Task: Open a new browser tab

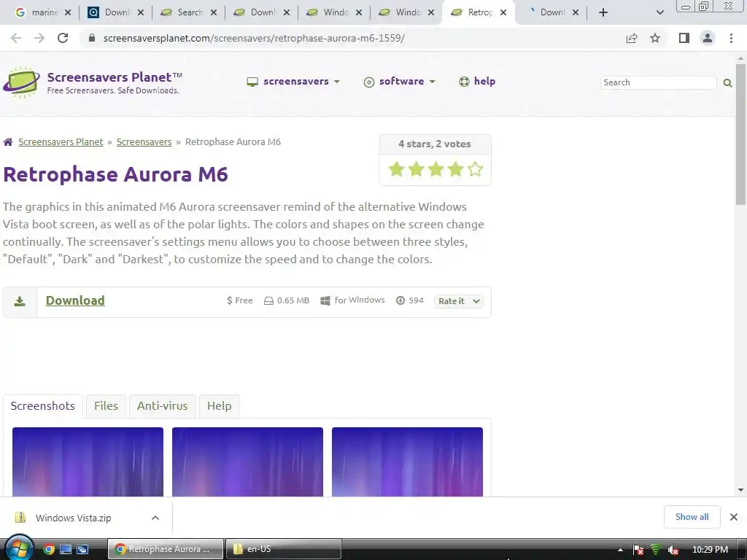Action: [x=603, y=12]
